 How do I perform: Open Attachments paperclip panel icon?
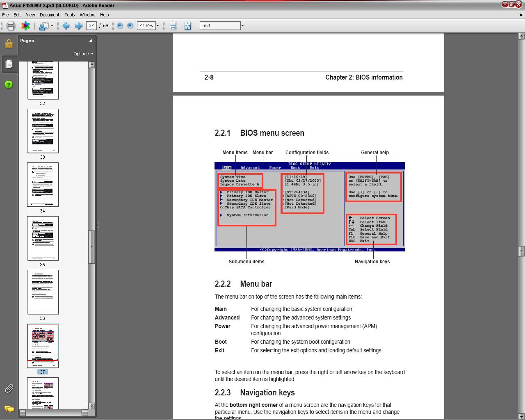coord(9,388)
